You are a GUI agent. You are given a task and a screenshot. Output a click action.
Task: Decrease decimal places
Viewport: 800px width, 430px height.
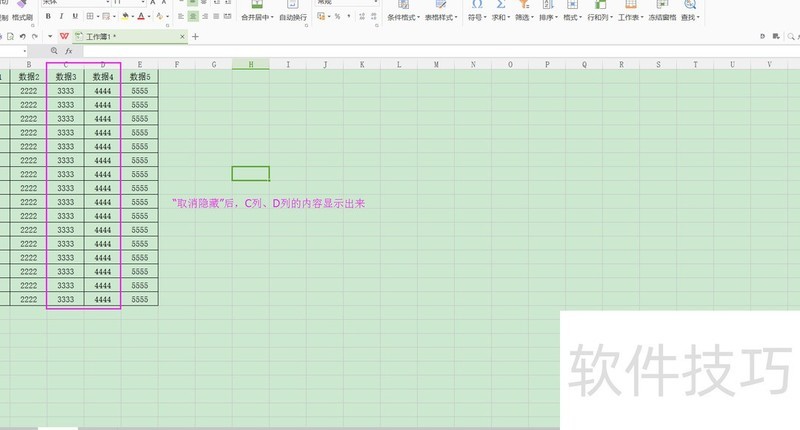[x=374, y=16]
